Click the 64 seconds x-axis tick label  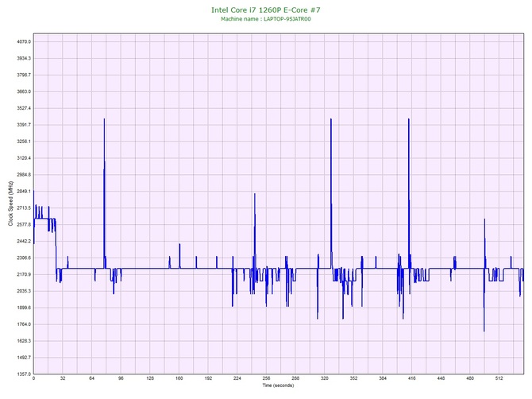pos(91,378)
